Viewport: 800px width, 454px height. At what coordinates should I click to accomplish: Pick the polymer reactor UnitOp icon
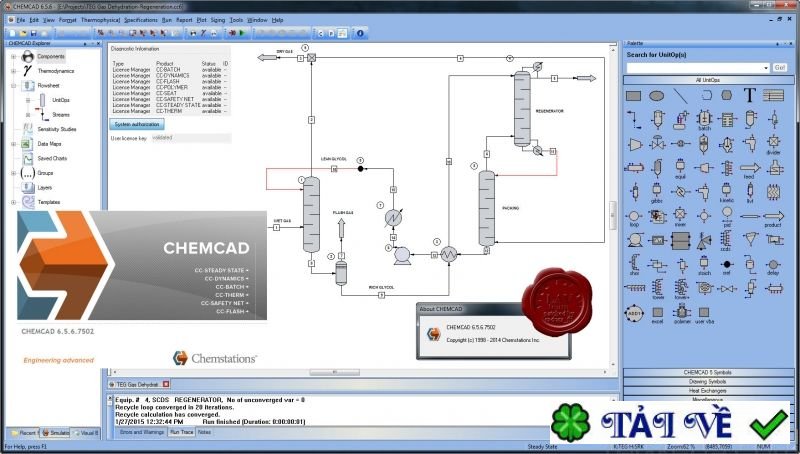[682, 314]
